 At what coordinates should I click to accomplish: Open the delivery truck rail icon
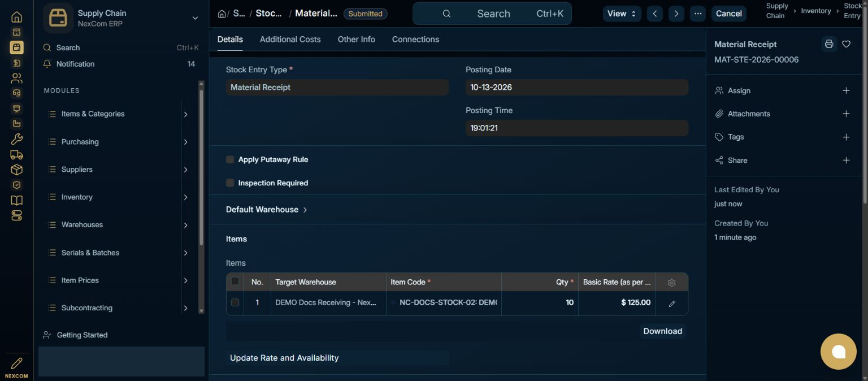pyautogui.click(x=16, y=154)
